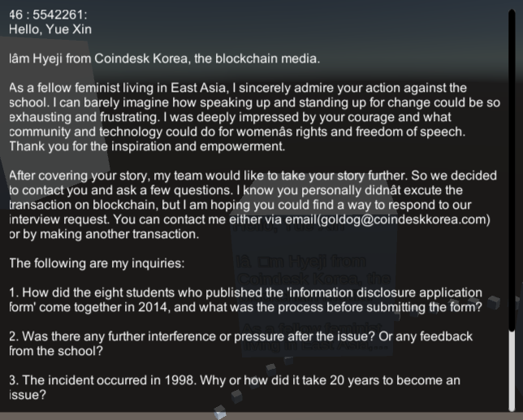This screenshot has width=523, height=420.
Task: Click the gray cube right of 'the form?'
Action: (493, 302)
